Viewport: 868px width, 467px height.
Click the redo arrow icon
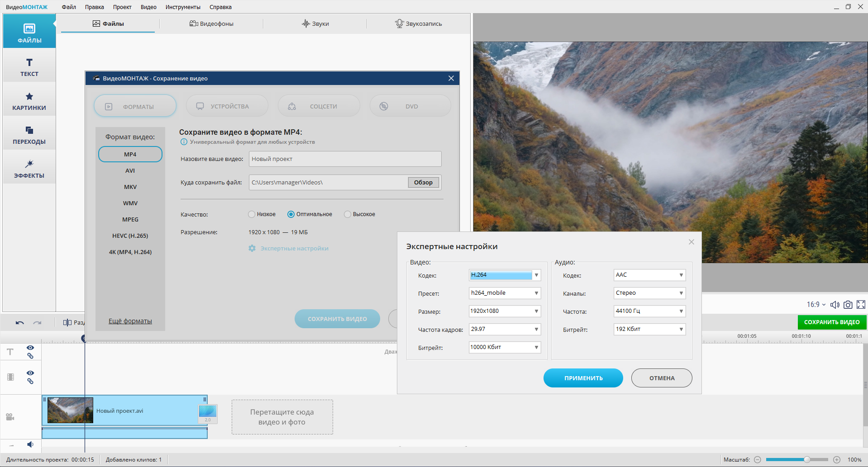tap(37, 322)
